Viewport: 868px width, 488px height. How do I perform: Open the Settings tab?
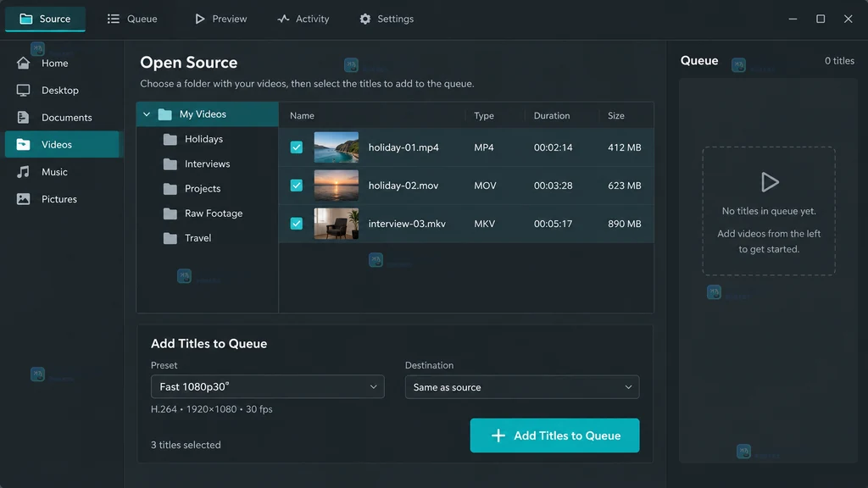[387, 19]
